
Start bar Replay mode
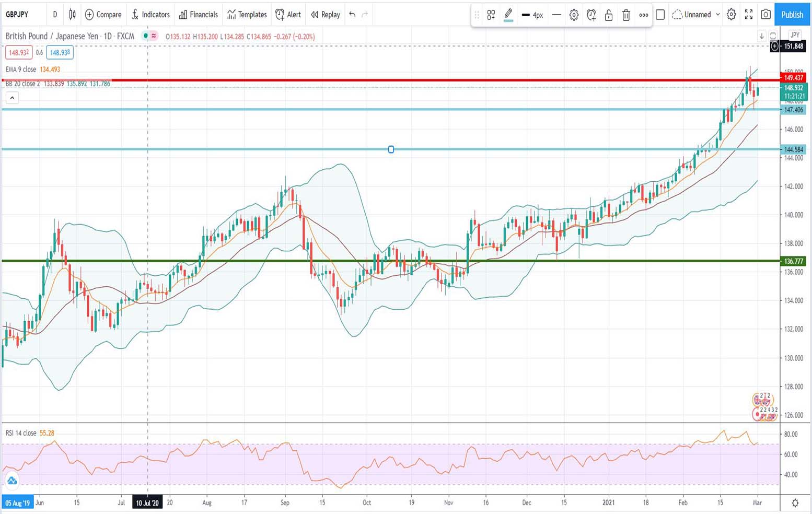[x=325, y=15]
